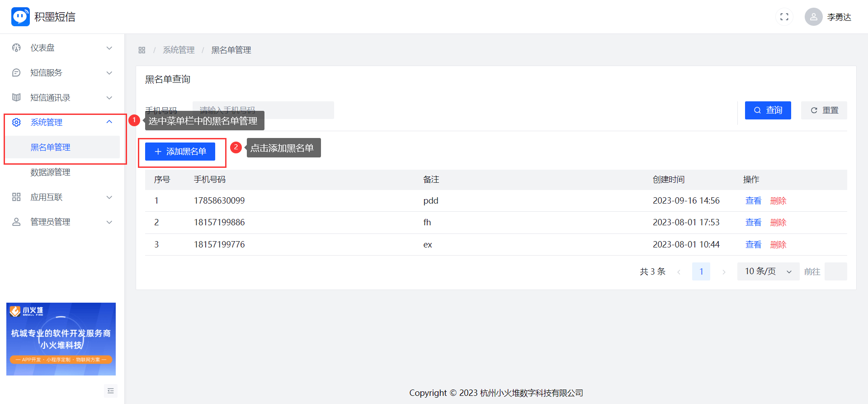Click the breadcrumb home grid icon
This screenshot has height=404, width=868.
coord(142,50)
